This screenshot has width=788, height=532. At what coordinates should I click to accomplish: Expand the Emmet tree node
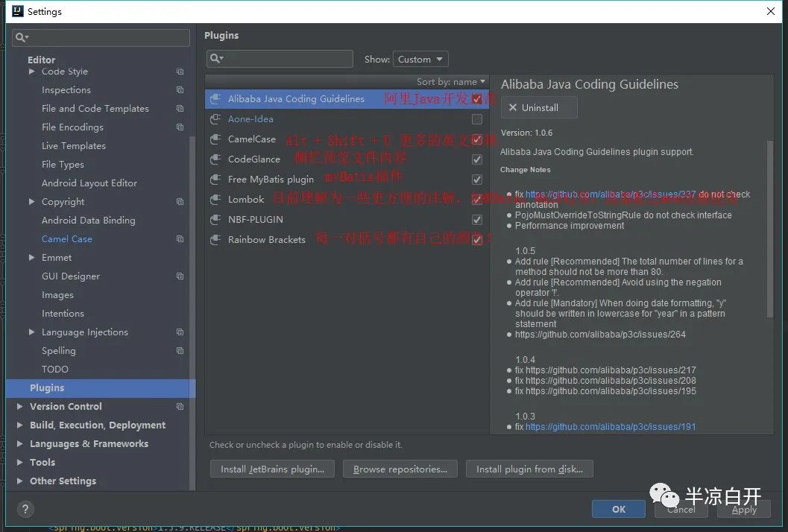31,257
